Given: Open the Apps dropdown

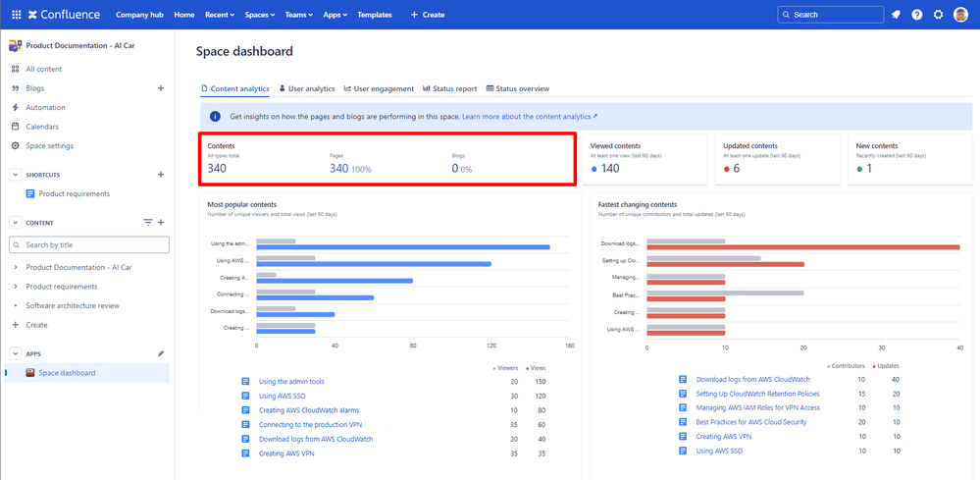Looking at the screenshot, I should (x=335, y=15).
